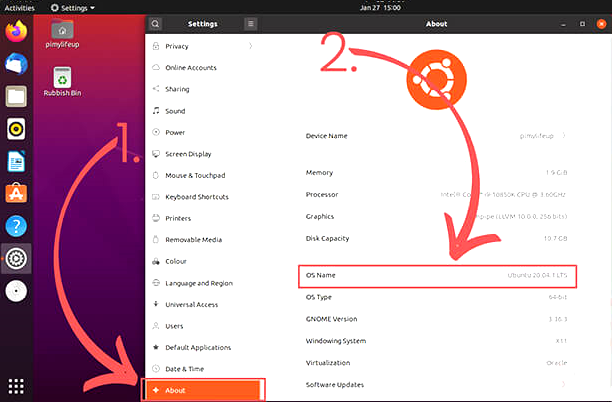Open Sharing settings
The width and height of the screenshot is (612, 415).
click(x=202, y=89)
